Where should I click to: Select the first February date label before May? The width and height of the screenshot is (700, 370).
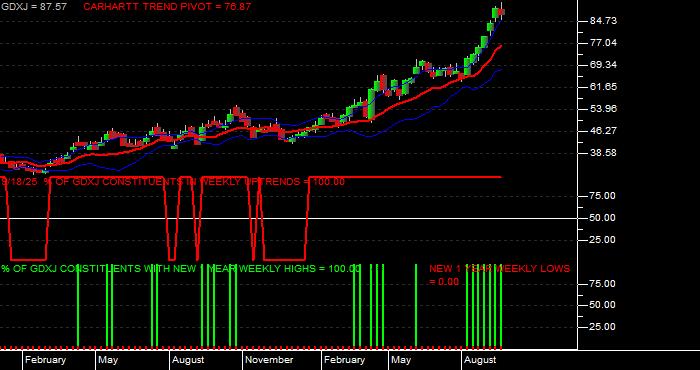click(46, 360)
